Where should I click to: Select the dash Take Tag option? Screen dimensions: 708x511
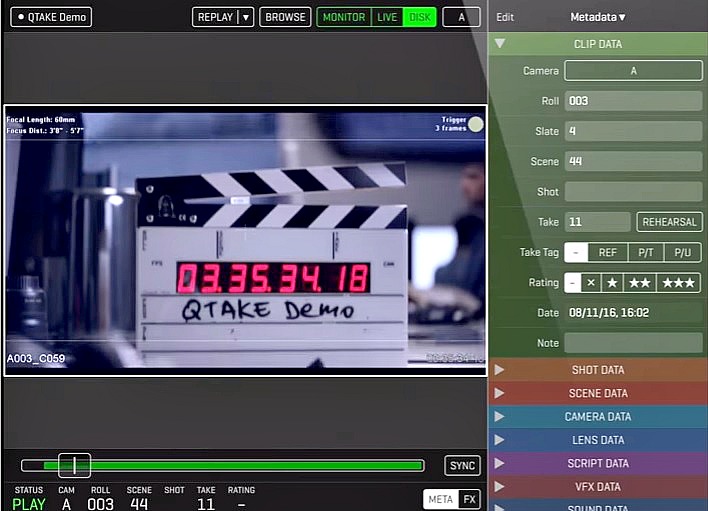(576, 252)
